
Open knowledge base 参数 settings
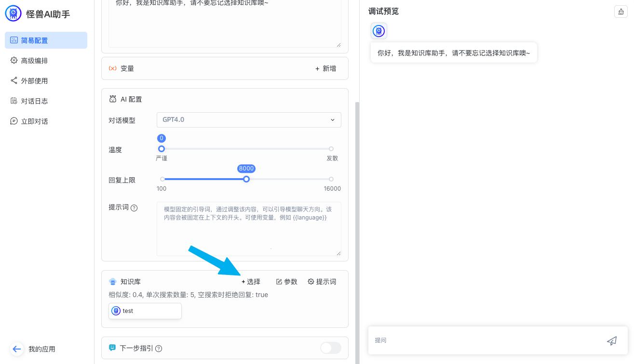pos(287,282)
